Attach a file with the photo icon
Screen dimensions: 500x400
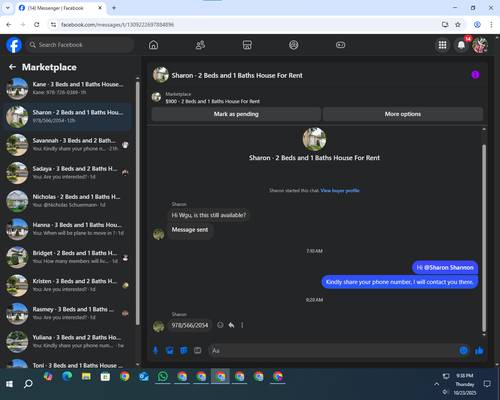tap(170, 350)
